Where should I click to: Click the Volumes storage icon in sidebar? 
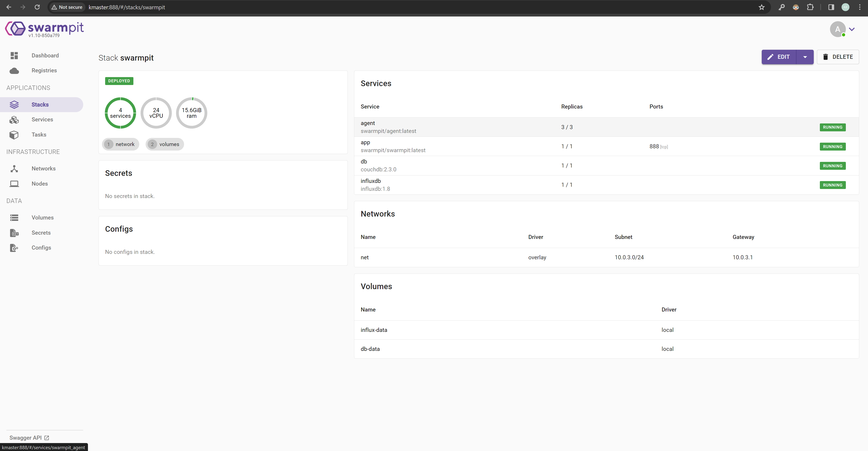[14, 217]
